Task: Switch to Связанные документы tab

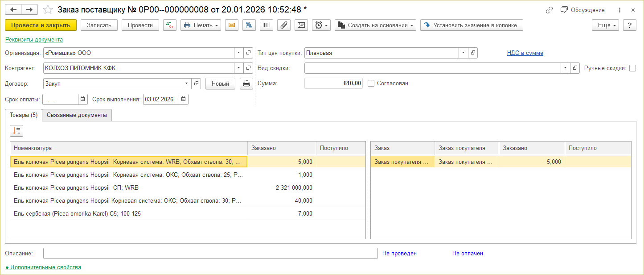Action: [x=77, y=115]
